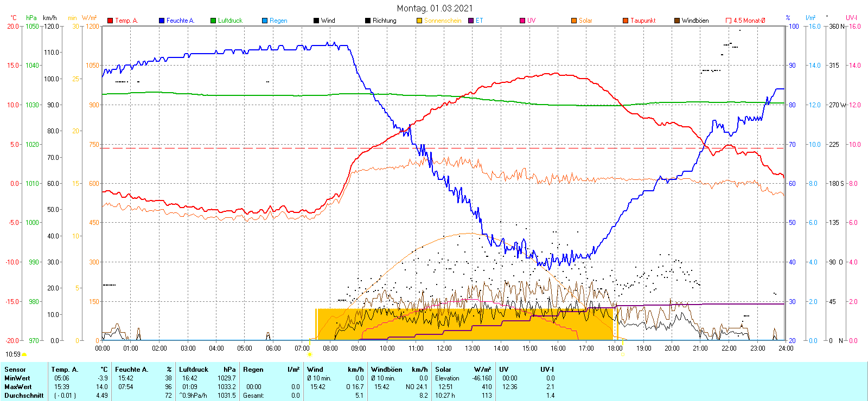The image size is (868, 401).
Task: Click the green Luftdruck legend square
Action: (213, 21)
